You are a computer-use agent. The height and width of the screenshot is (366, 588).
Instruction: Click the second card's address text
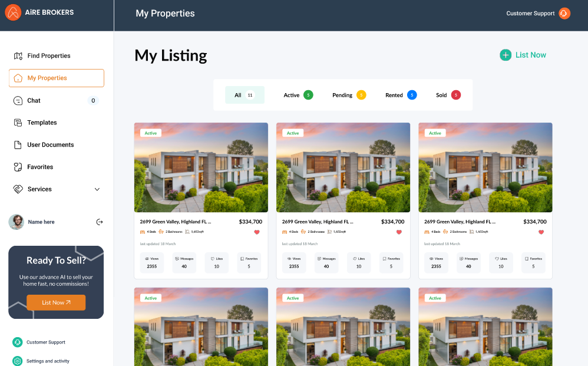318,222
